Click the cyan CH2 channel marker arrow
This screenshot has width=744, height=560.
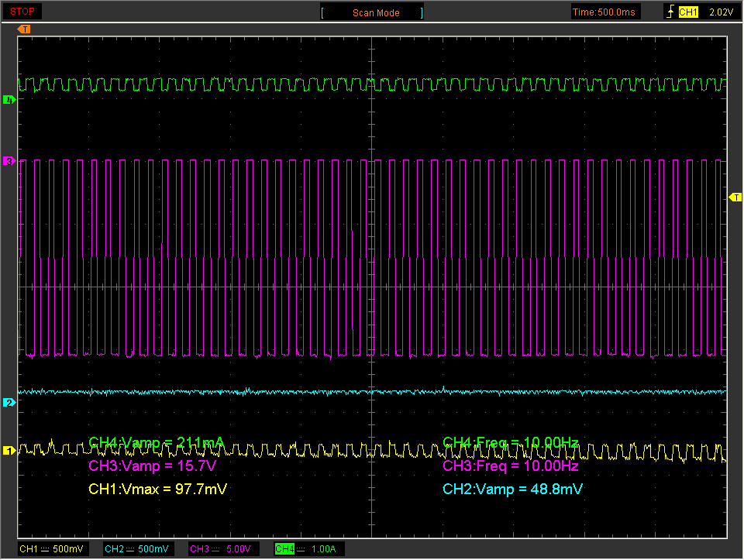pyautogui.click(x=9, y=403)
